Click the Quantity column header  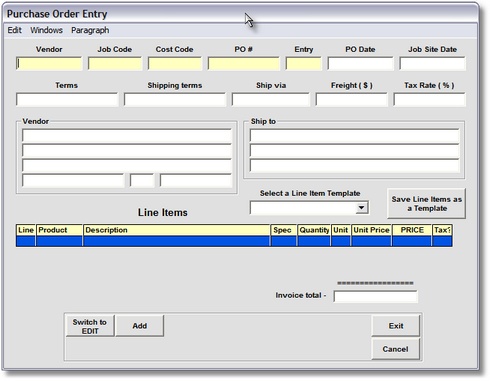[314, 230]
